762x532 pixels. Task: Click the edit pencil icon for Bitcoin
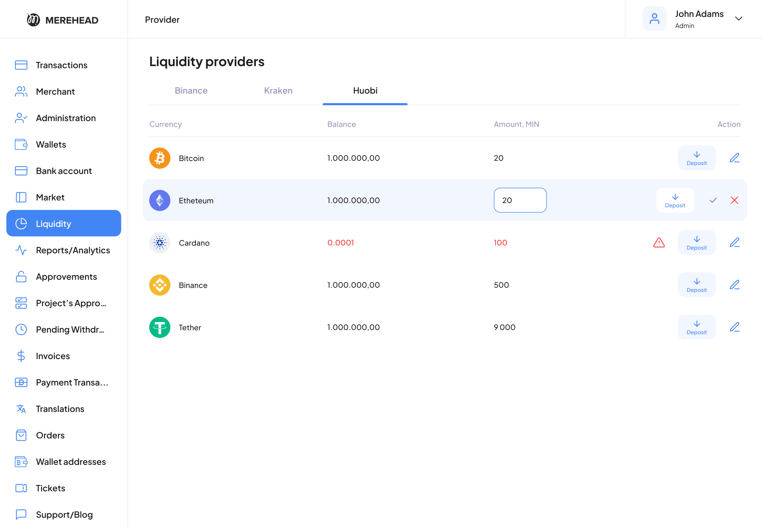(x=734, y=158)
